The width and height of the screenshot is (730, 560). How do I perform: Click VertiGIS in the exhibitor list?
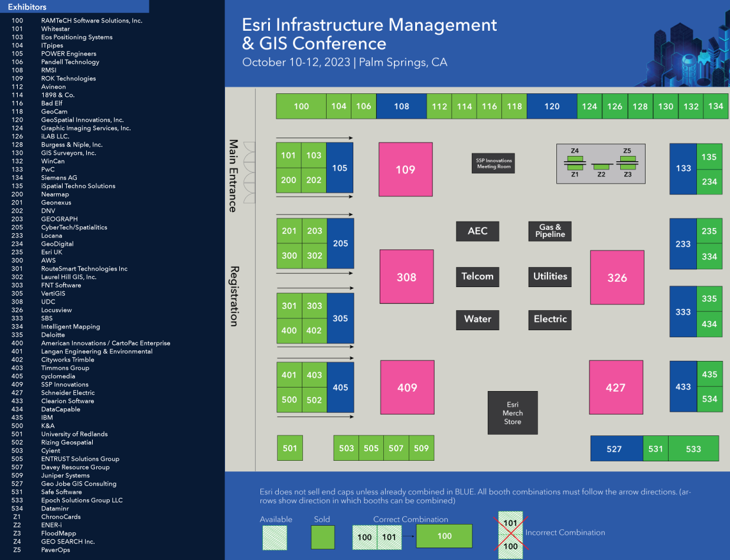(54, 294)
